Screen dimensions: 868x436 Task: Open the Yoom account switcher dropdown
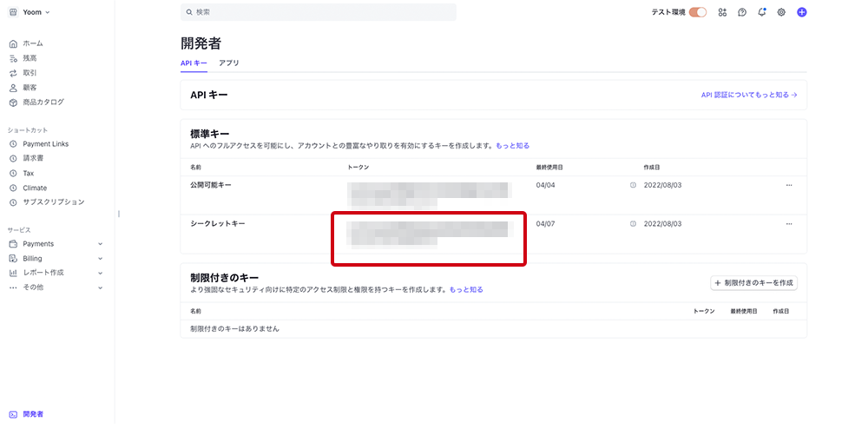point(30,12)
